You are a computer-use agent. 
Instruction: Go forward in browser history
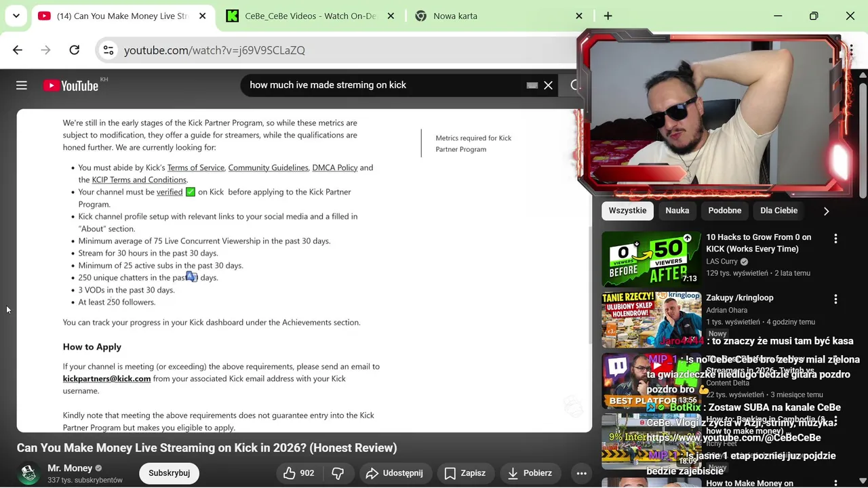click(x=46, y=50)
